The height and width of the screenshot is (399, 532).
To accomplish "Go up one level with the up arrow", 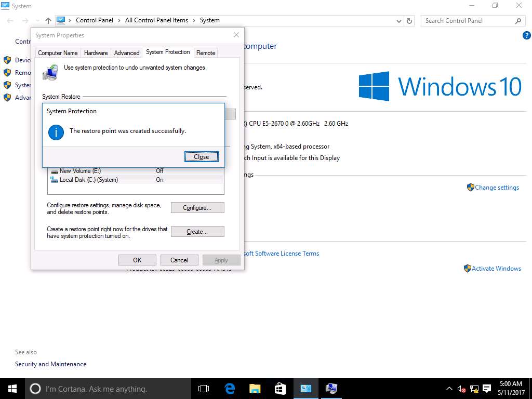I will click(48, 21).
